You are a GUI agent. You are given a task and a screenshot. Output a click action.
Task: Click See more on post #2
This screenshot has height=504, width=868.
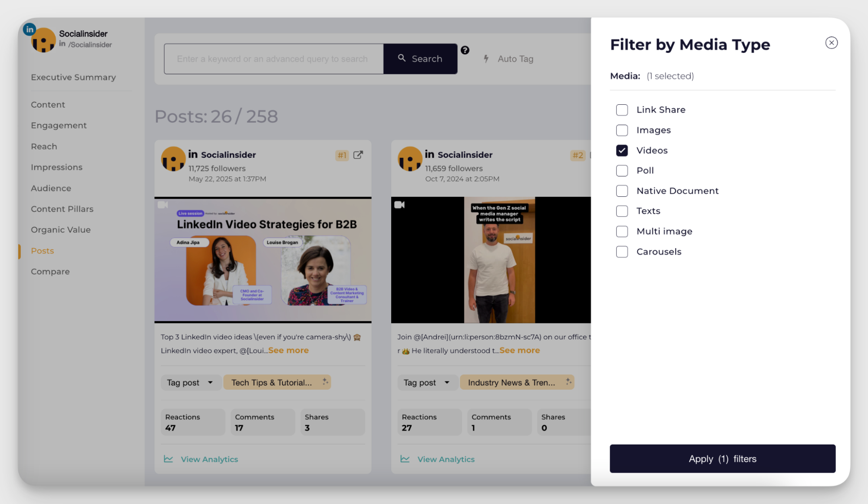519,350
